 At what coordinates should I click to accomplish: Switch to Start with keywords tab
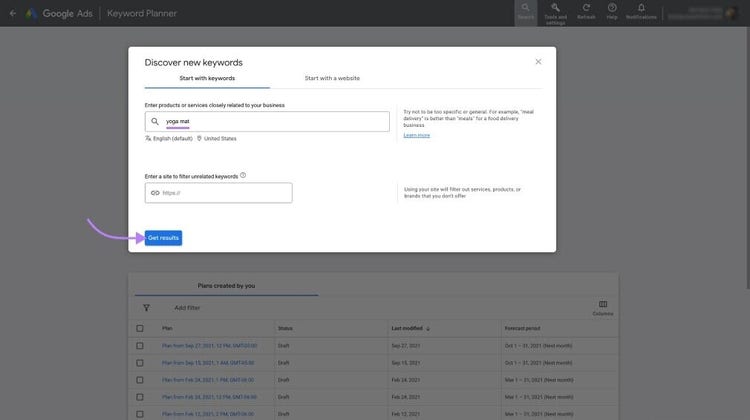click(x=207, y=78)
